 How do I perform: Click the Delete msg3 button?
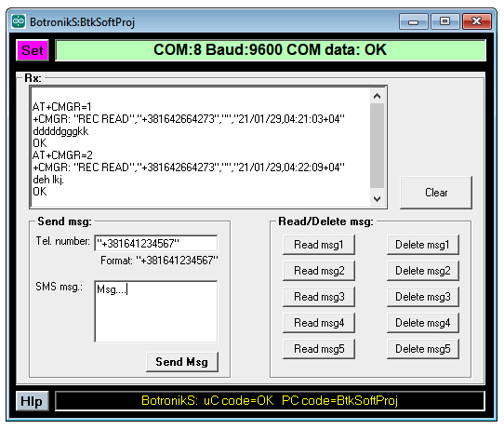(x=423, y=297)
